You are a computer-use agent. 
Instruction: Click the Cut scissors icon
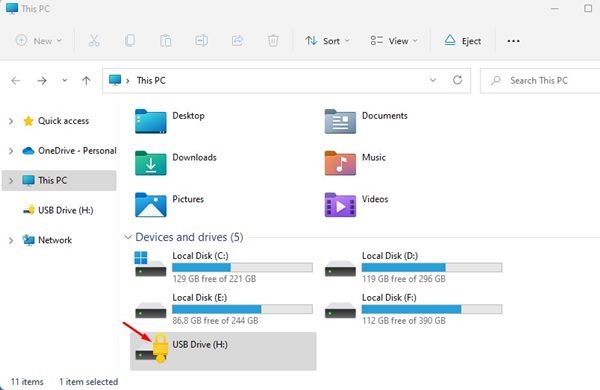coord(94,41)
